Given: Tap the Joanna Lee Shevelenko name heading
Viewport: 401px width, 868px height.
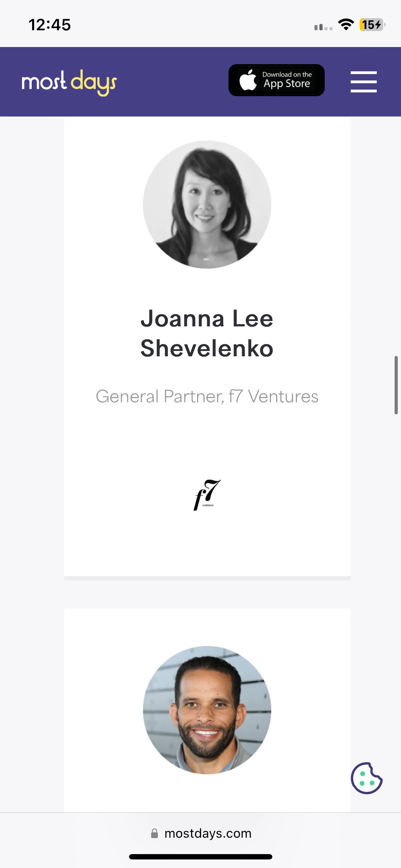Looking at the screenshot, I should (207, 333).
